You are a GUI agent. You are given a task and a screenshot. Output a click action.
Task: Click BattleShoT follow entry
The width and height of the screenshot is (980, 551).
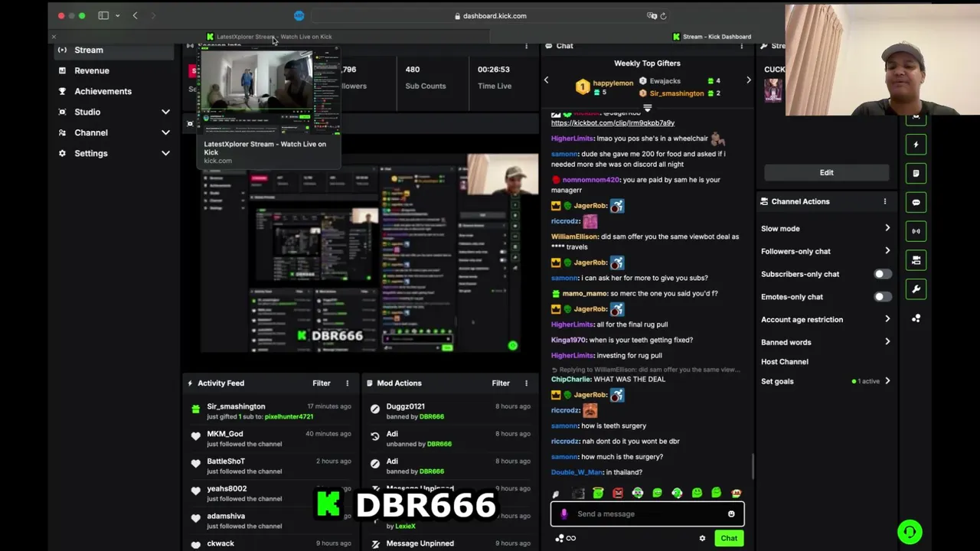pyautogui.click(x=271, y=466)
